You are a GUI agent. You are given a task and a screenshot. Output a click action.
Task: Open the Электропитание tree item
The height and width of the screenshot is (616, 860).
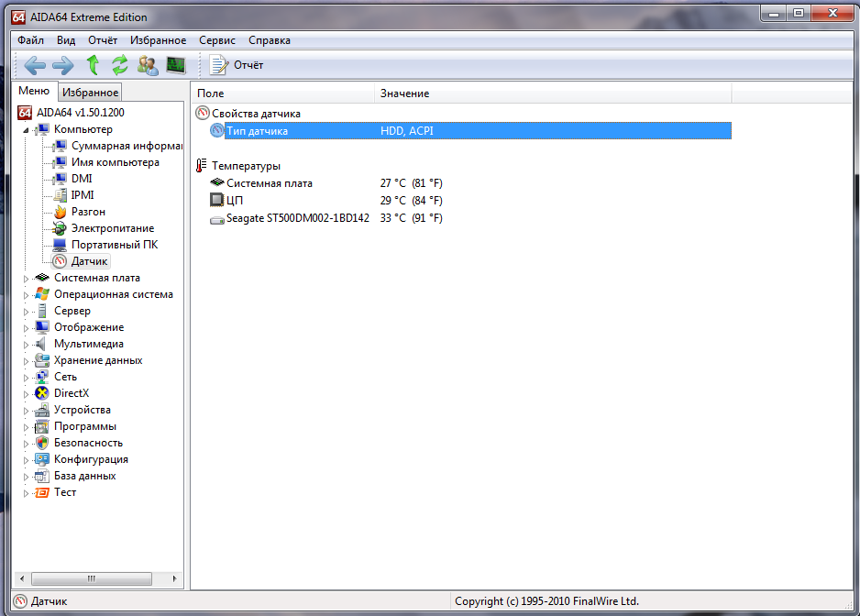click(x=112, y=228)
